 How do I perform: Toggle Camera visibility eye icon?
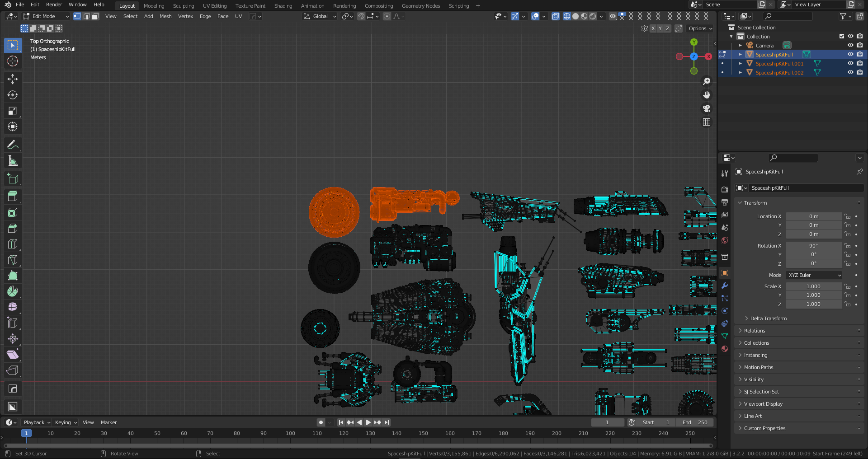(850, 45)
